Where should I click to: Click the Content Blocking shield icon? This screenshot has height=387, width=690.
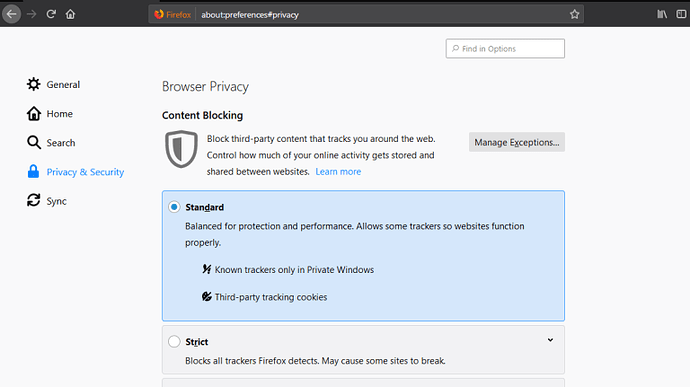(x=181, y=149)
